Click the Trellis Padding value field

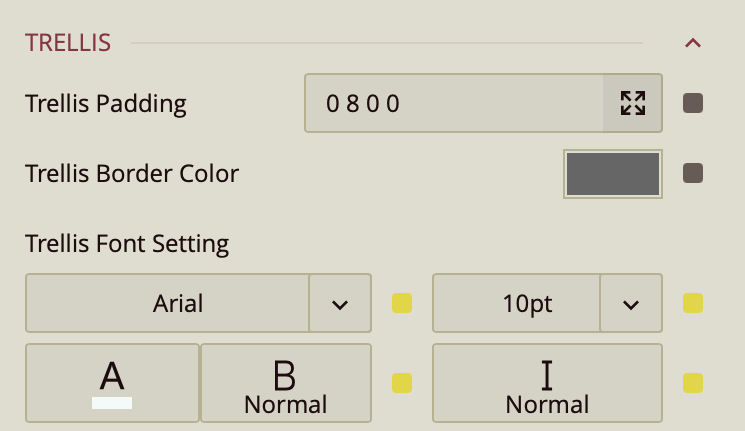pyautogui.click(x=455, y=103)
